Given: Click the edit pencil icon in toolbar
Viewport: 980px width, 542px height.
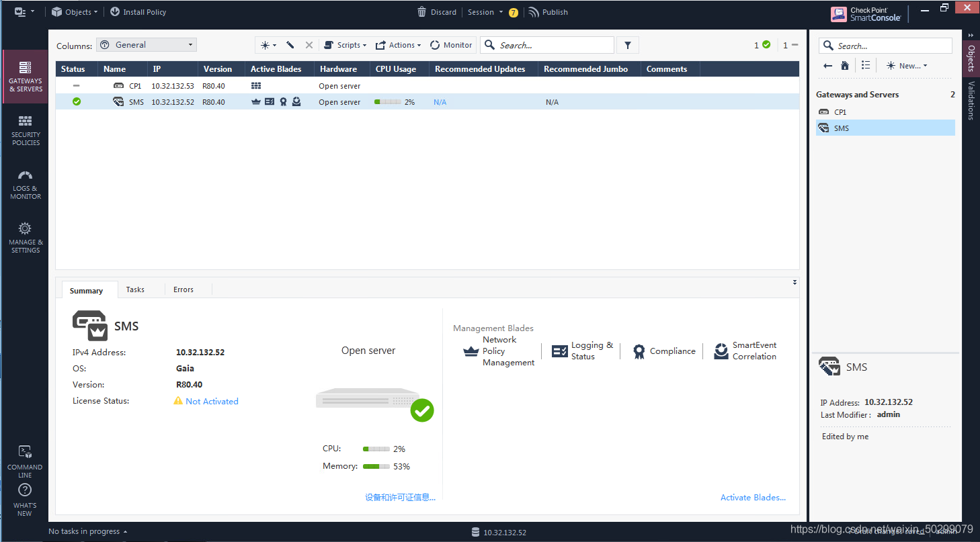Looking at the screenshot, I should click(x=290, y=45).
